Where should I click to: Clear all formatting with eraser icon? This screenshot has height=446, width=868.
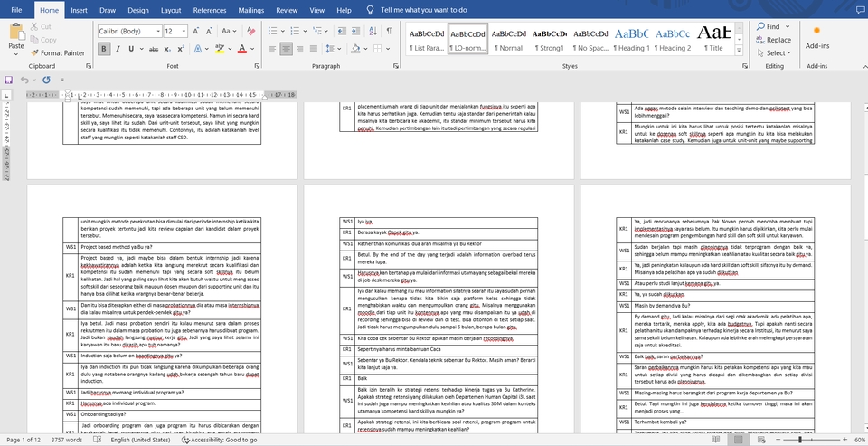250,32
